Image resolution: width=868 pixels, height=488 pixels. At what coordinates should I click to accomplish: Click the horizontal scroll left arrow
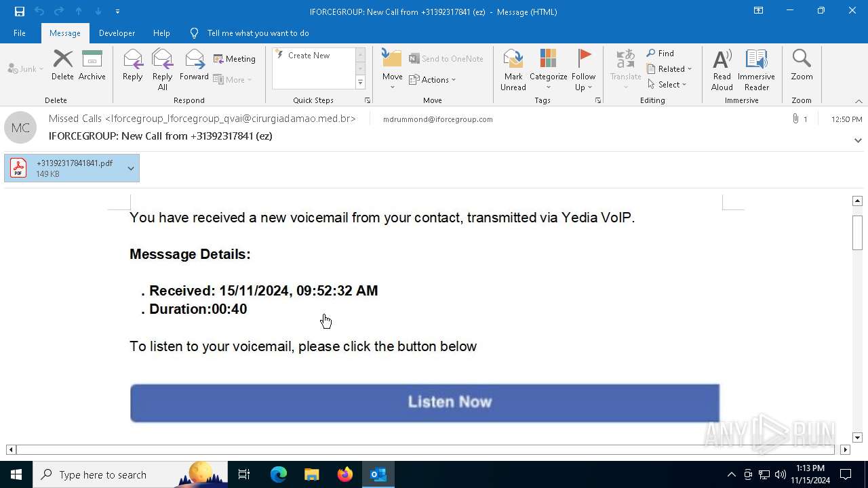click(11, 449)
